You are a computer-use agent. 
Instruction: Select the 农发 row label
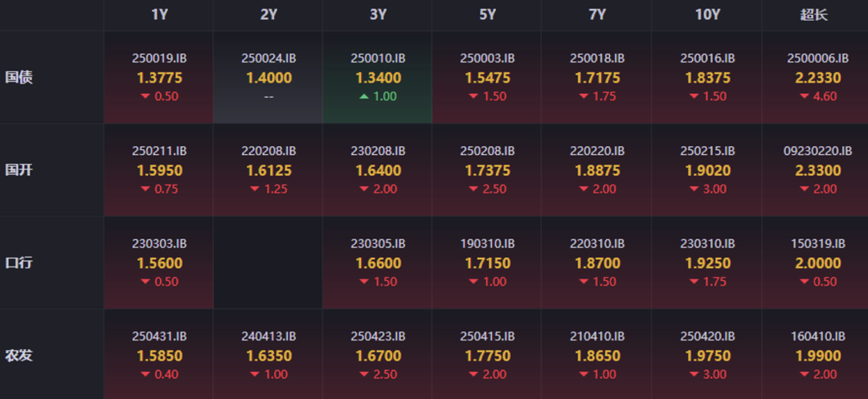pos(18,355)
